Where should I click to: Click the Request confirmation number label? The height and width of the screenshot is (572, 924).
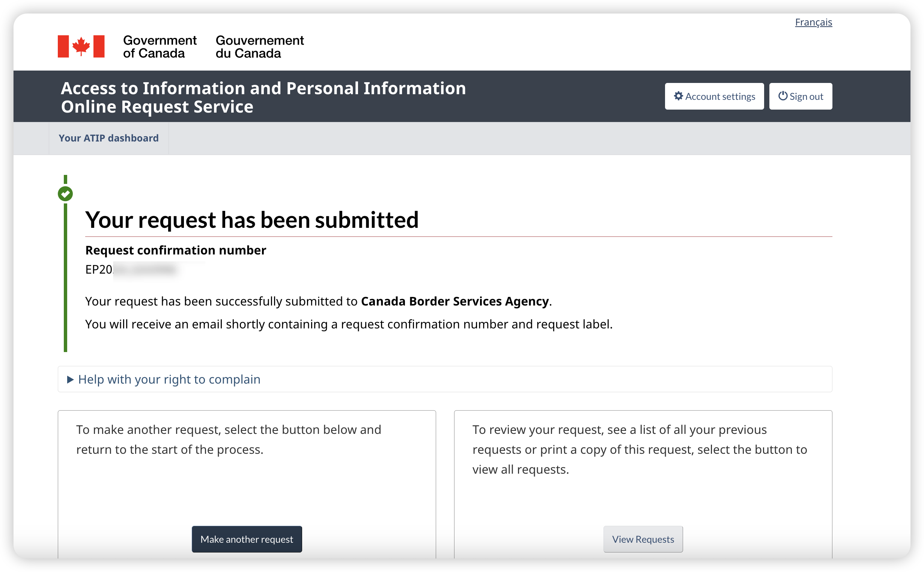click(176, 250)
